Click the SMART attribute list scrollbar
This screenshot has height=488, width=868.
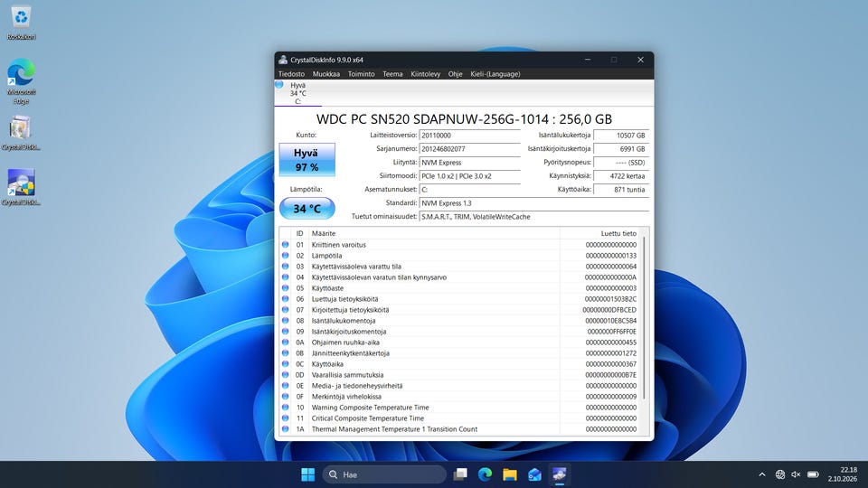[x=645, y=316]
